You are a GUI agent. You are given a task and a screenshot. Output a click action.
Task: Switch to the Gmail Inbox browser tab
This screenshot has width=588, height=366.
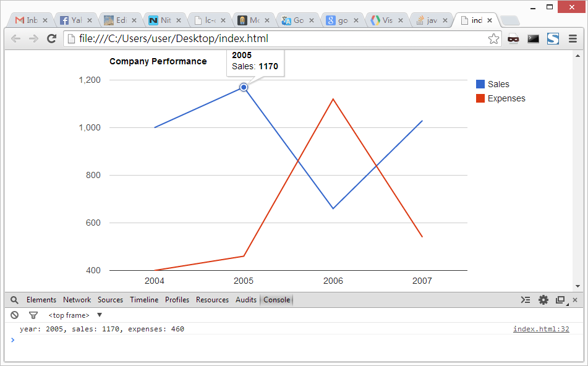coord(27,20)
